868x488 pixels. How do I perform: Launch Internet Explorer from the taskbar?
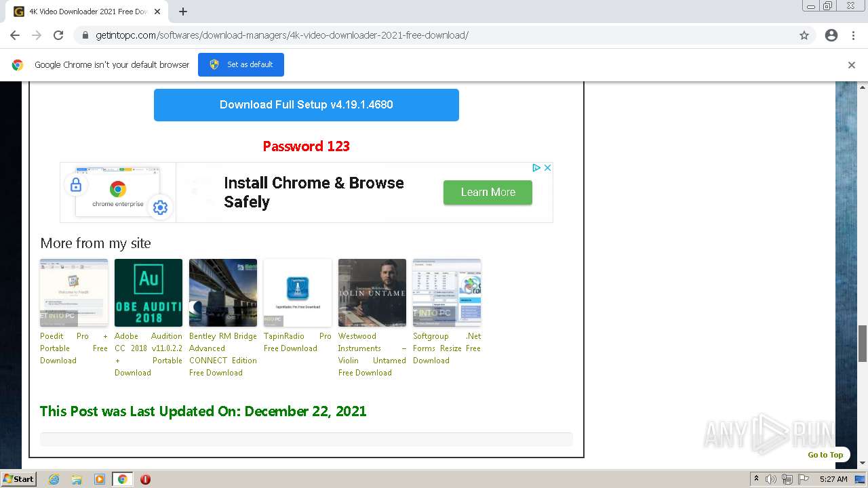pyautogui.click(x=54, y=479)
